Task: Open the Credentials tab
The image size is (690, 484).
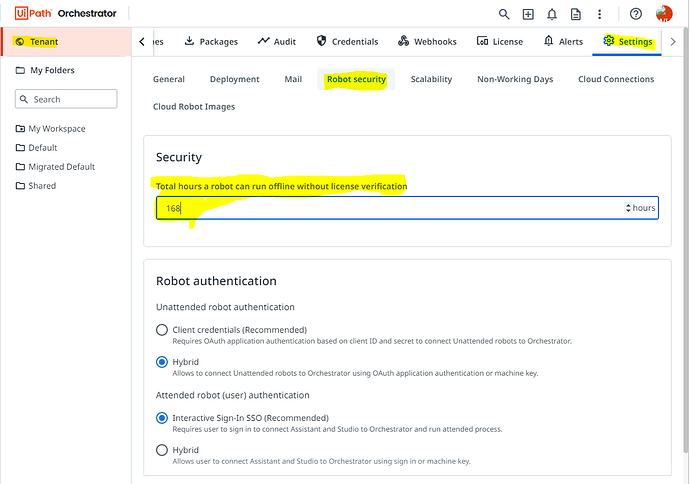Action: pos(347,41)
